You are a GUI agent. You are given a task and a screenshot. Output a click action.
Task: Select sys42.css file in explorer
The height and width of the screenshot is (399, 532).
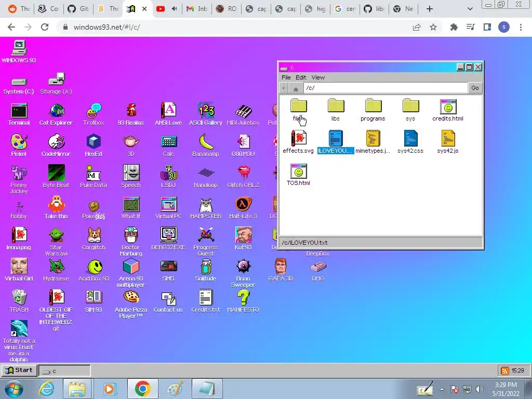pyautogui.click(x=410, y=142)
